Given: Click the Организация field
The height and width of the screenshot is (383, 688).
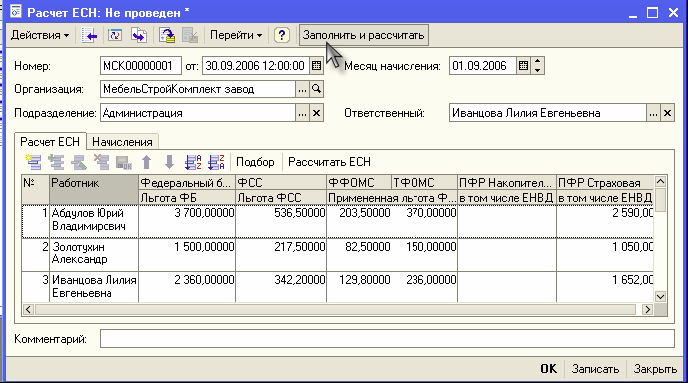Looking at the screenshot, I should (x=197, y=89).
